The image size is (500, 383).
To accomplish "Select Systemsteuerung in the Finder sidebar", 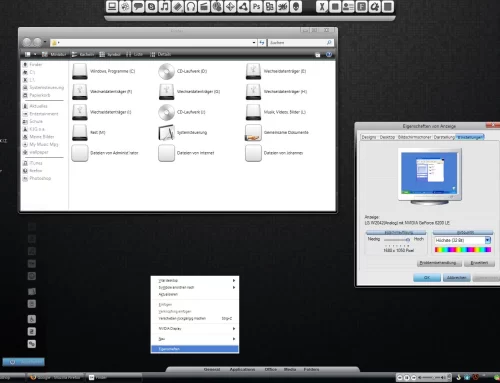I will [x=43, y=87].
